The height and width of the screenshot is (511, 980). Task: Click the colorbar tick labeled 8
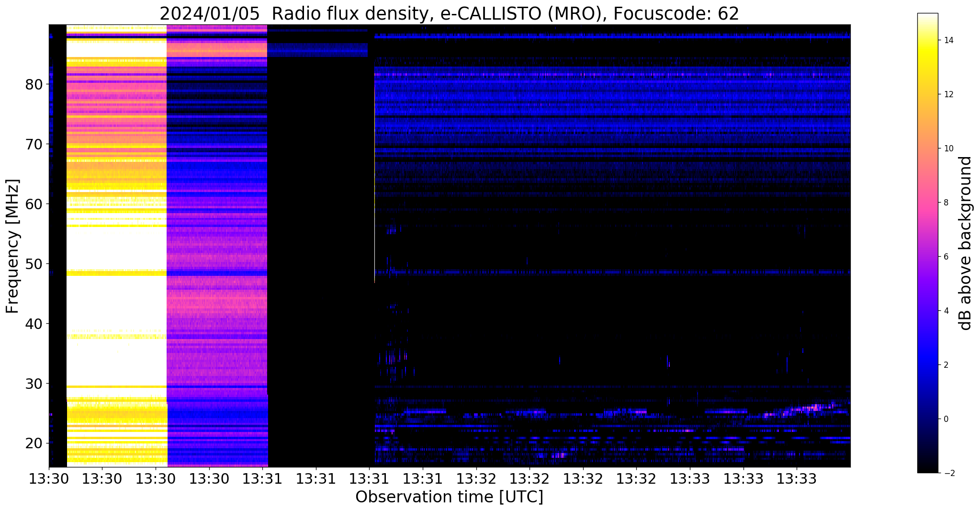(x=945, y=203)
